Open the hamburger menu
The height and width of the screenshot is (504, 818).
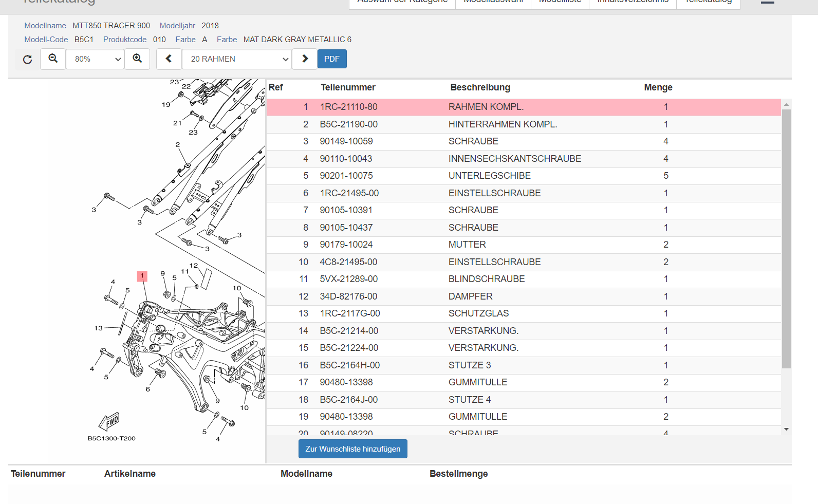[767, 3]
